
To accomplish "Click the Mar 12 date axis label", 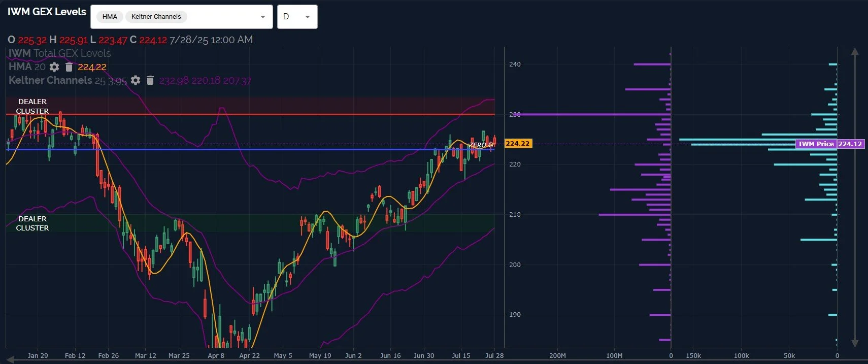I will (146, 355).
